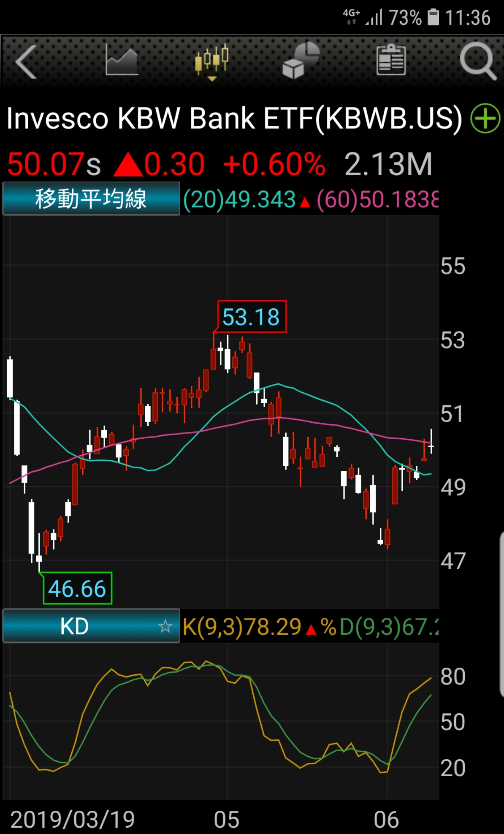Tap the 05 month axis marker
Image resolution: width=504 pixels, height=834 pixels.
227,820
